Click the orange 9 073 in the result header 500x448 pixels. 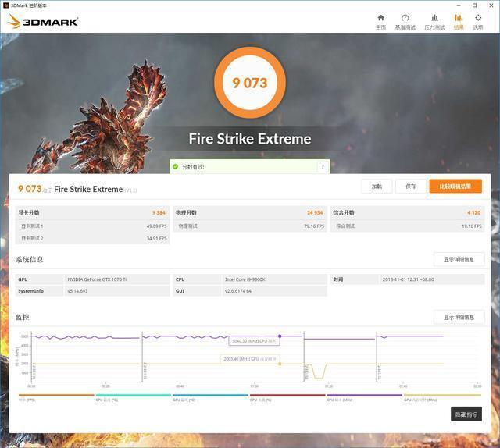pyautogui.click(x=30, y=189)
